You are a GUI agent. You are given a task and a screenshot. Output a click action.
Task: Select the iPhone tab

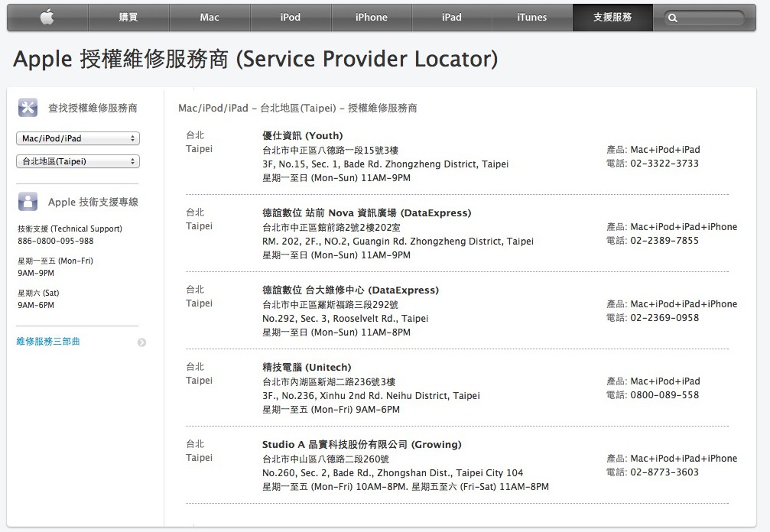[x=372, y=17]
